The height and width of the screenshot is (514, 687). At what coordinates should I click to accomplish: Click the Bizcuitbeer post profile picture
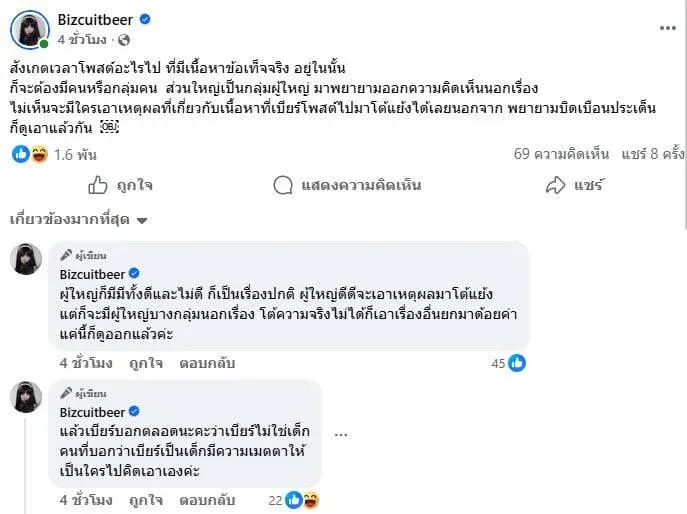point(30,29)
